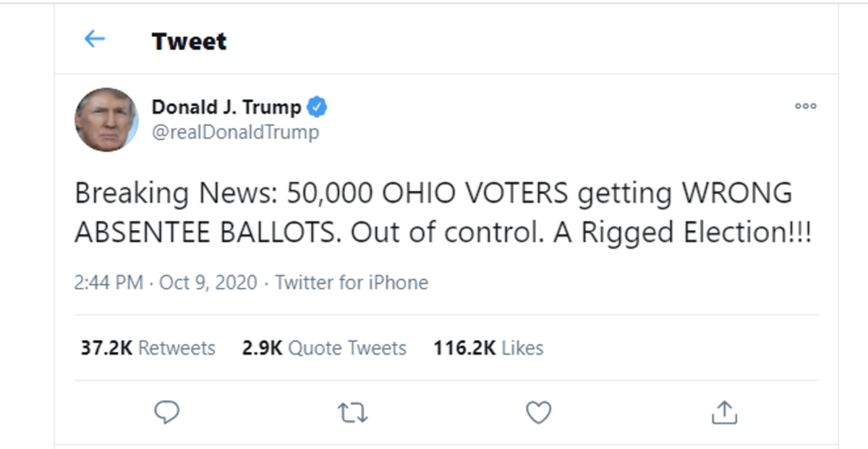
Task: Retweet using the arrows icon
Action: (353, 412)
